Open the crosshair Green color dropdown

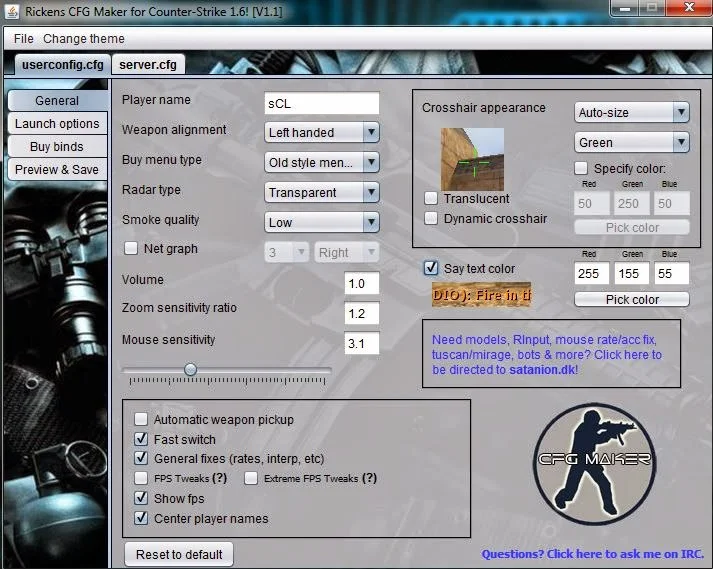pyautogui.click(x=632, y=142)
